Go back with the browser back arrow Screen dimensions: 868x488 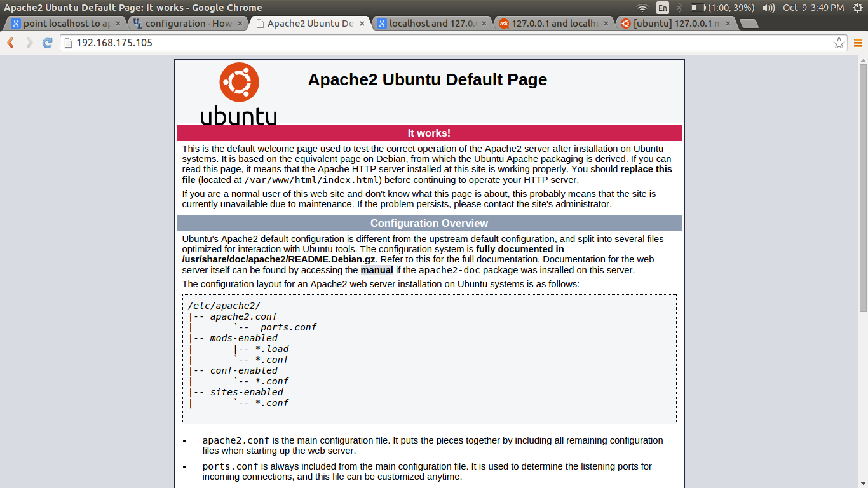coord(11,43)
